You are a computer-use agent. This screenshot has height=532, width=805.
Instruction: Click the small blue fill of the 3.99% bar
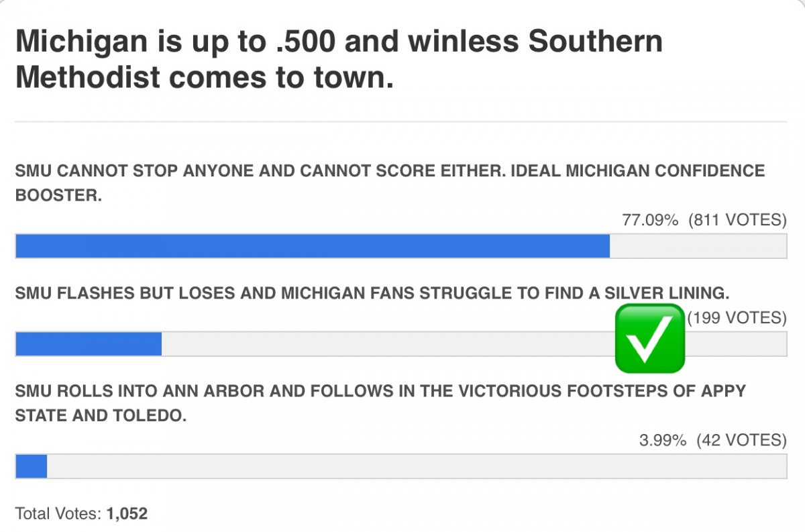pyautogui.click(x=31, y=466)
